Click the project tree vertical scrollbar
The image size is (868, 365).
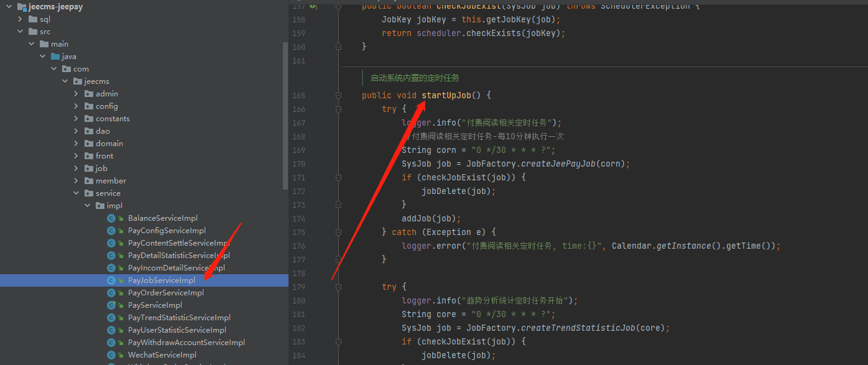285,115
